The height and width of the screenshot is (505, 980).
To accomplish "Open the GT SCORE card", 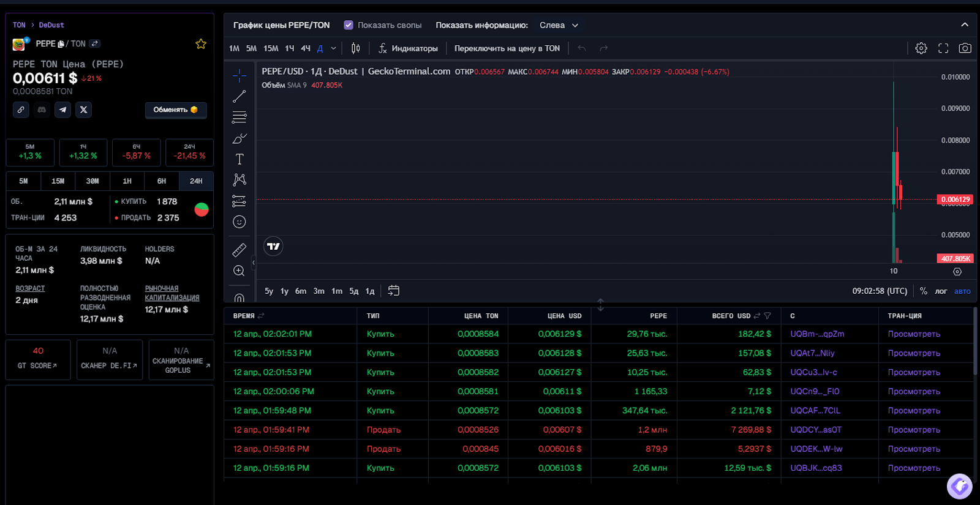I will [38, 360].
